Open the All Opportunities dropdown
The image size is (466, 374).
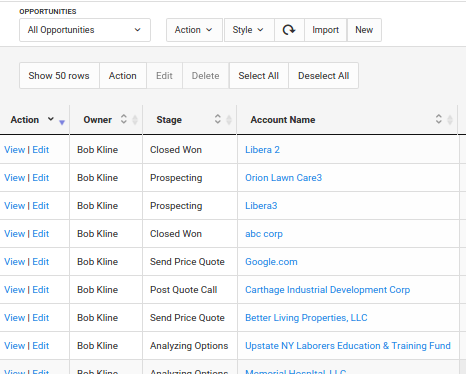[x=85, y=30]
